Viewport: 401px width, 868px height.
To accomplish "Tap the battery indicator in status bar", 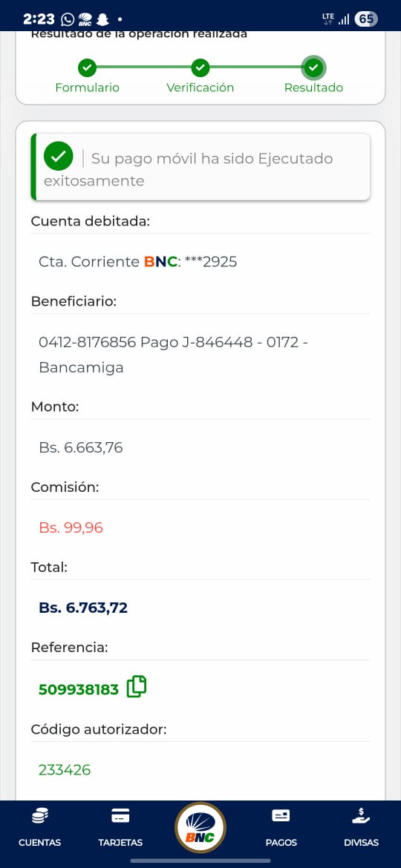I will click(365, 19).
